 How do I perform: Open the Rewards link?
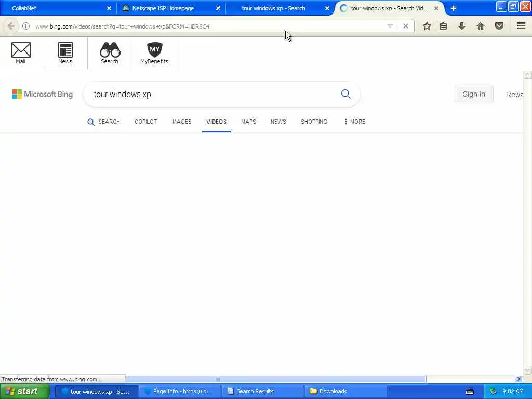click(x=514, y=95)
